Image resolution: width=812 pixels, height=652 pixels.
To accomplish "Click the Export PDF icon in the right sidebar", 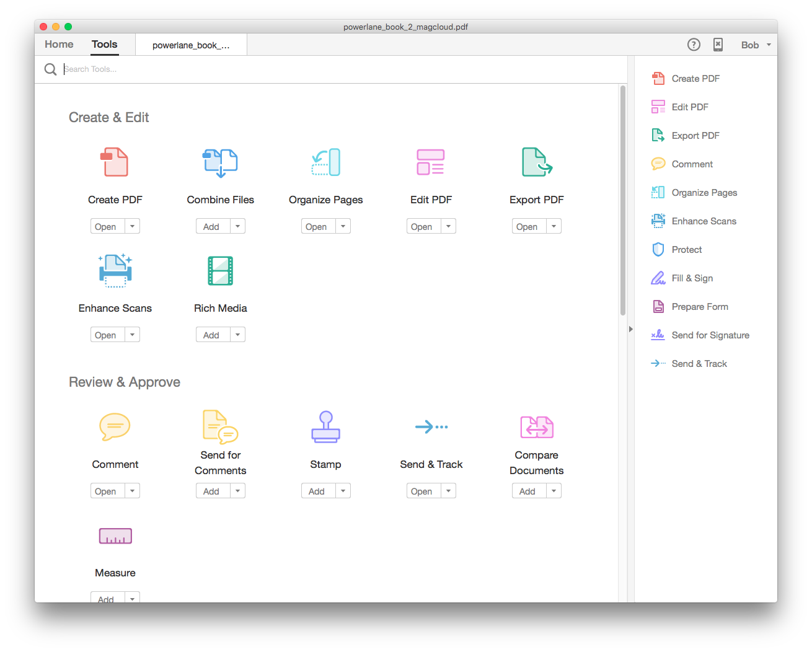I will (658, 136).
